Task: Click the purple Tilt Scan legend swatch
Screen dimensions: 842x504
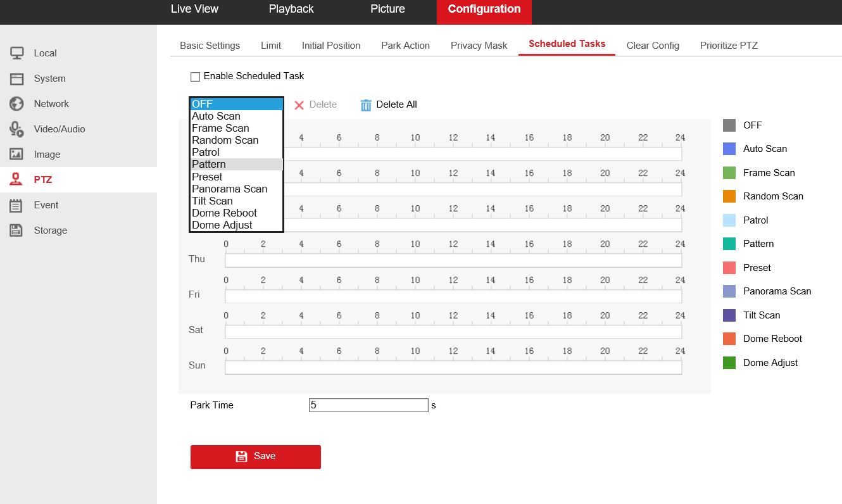Action: [729, 315]
